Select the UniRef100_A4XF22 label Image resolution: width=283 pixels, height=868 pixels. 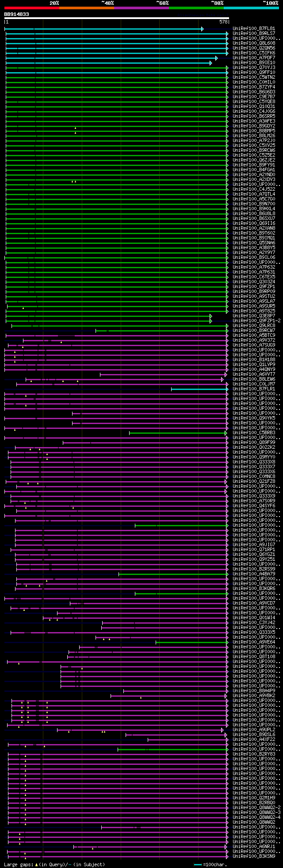[254, 740]
